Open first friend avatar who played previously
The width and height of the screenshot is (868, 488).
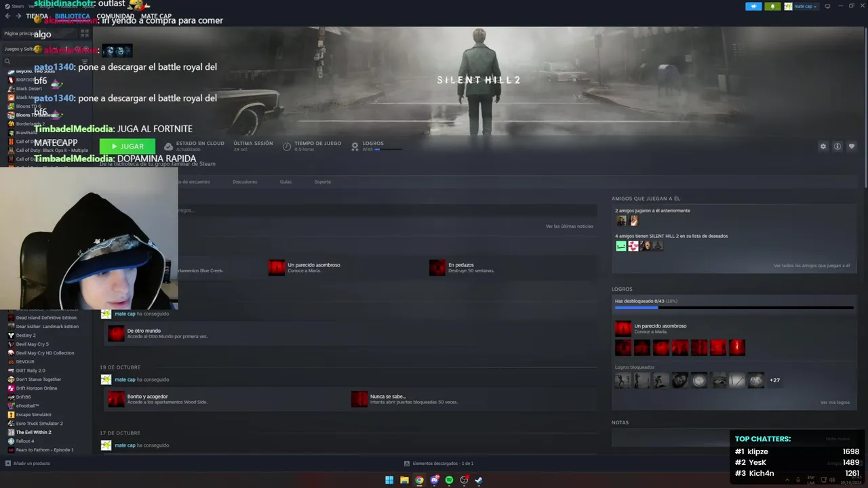point(620,221)
